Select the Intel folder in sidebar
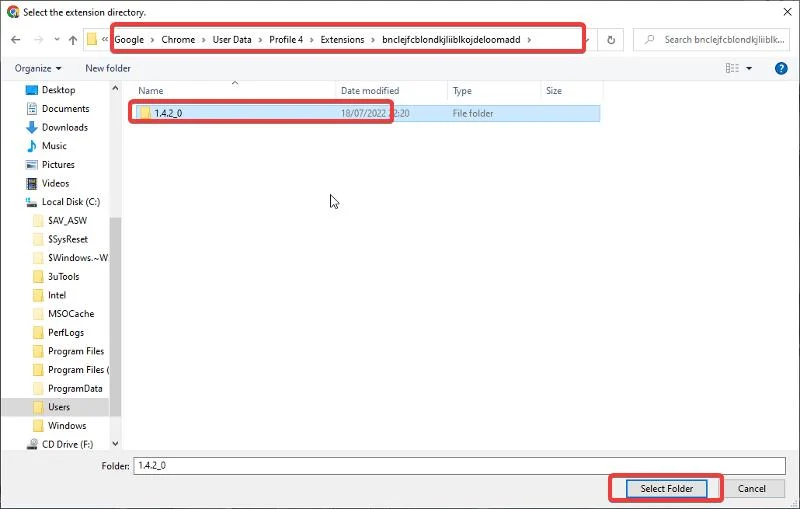This screenshot has width=800, height=509. click(x=57, y=295)
